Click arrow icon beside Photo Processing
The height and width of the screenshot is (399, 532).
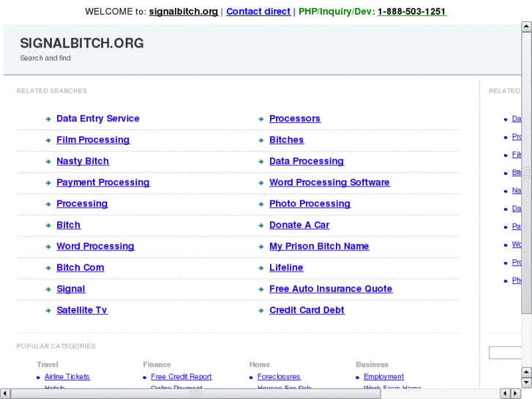coord(261,204)
